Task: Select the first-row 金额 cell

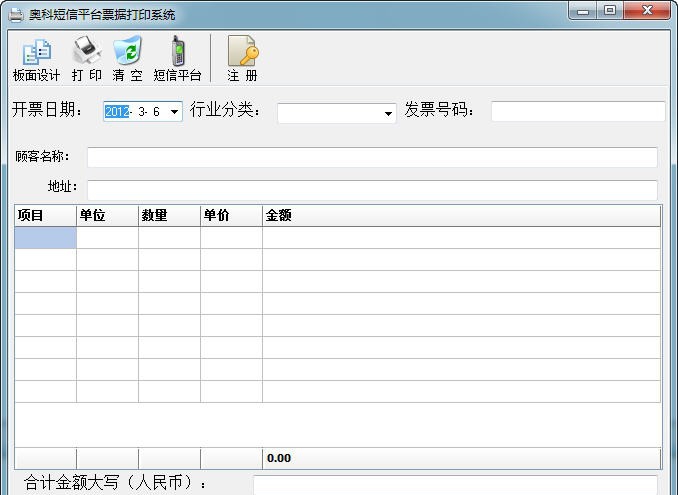Action: pyautogui.click(x=461, y=238)
